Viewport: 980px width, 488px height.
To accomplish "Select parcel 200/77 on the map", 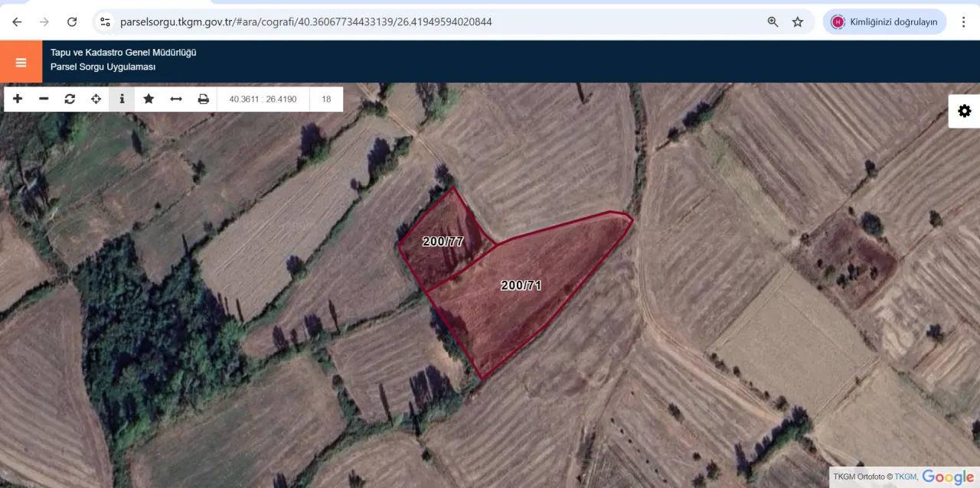I will click(x=443, y=241).
